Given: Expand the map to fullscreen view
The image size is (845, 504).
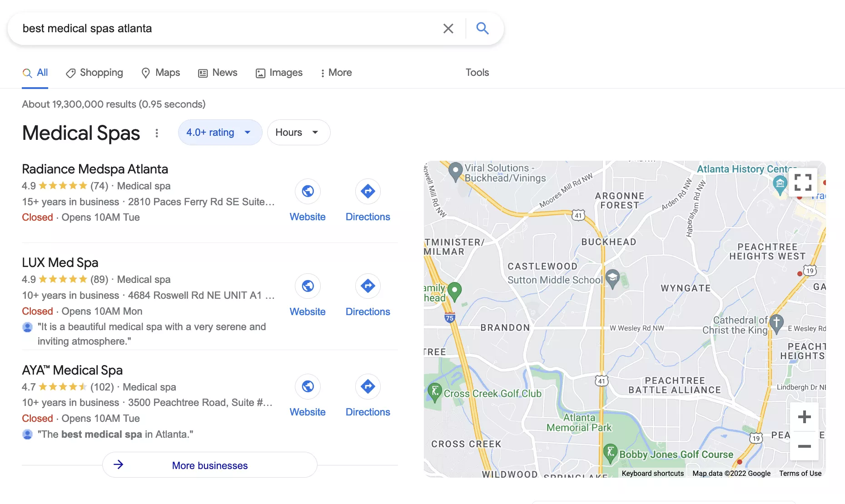Looking at the screenshot, I should (x=803, y=182).
